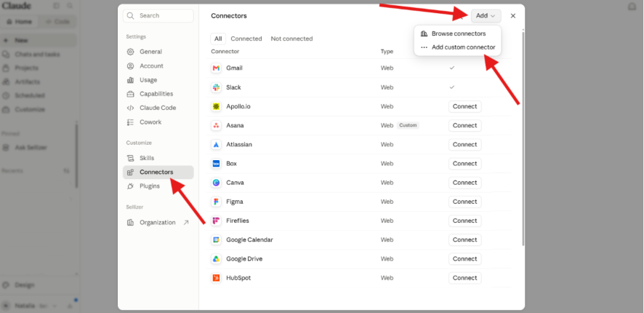
Task: Go to Cowork settings
Action: tap(158, 122)
